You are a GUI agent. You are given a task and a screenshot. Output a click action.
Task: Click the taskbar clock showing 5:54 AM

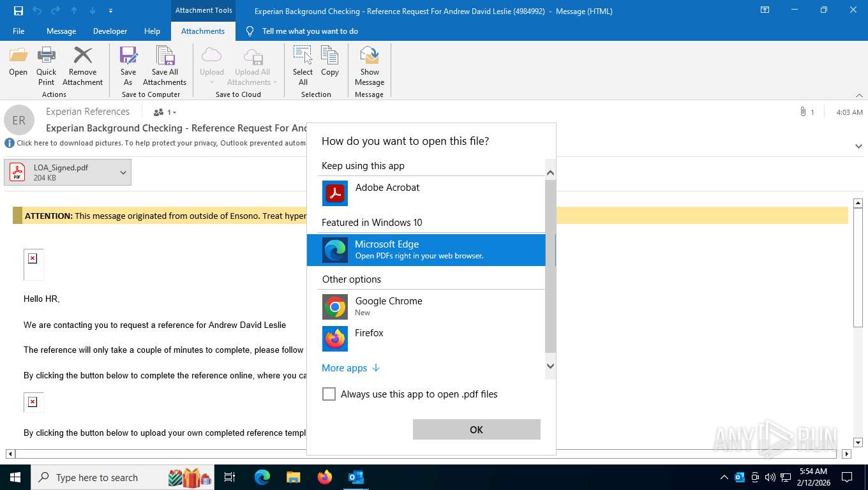point(813,477)
